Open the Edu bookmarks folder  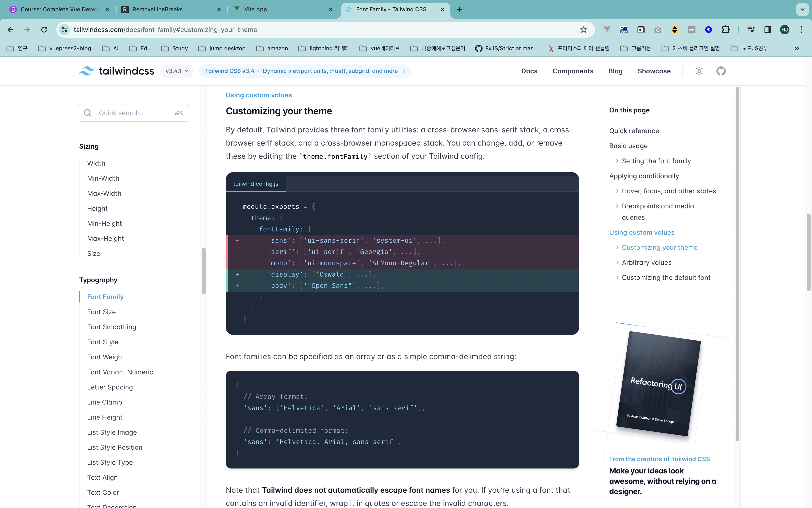tap(140, 48)
